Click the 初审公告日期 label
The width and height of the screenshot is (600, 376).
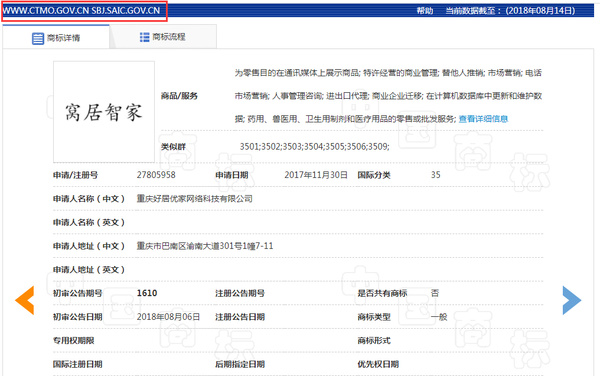click(77, 317)
